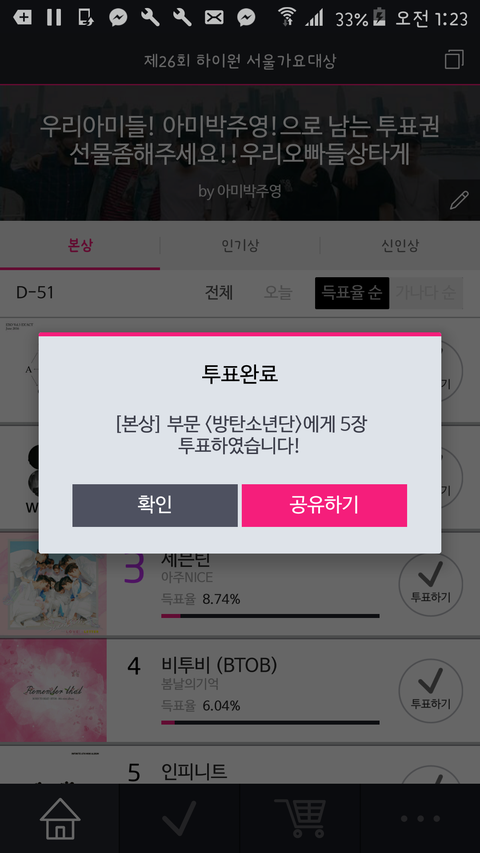This screenshot has width=480, height=853.
Task: Select the 본상 tab
Action: click(x=80, y=245)
